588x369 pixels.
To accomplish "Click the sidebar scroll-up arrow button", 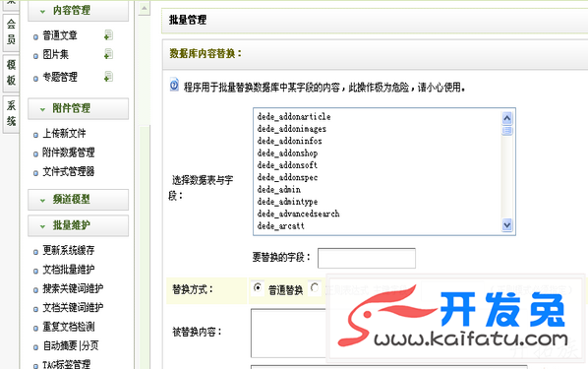I will [144, 8].
